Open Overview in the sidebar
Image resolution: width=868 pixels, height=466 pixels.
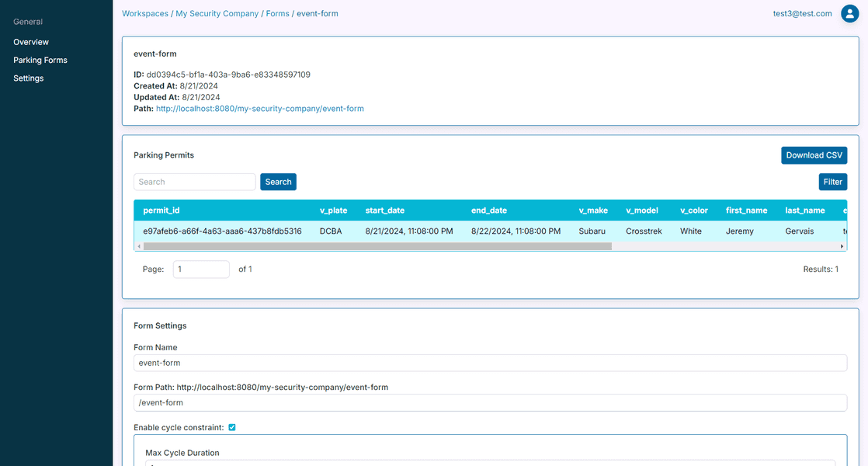(x=31, y=42)
